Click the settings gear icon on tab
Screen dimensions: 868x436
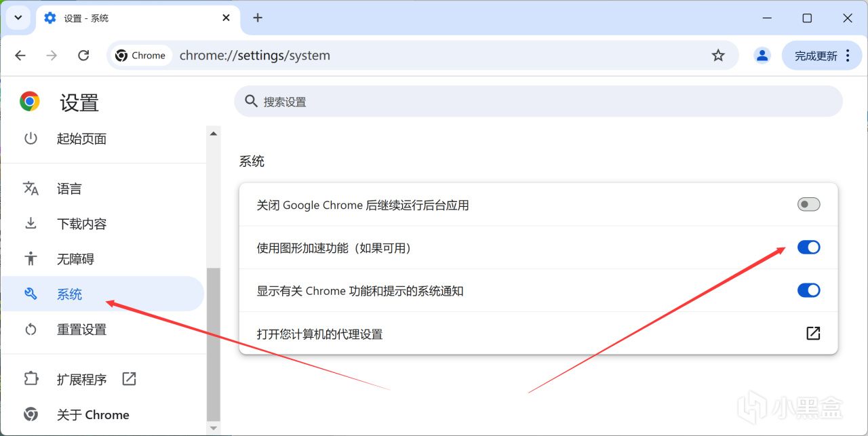tap(50, 18)
